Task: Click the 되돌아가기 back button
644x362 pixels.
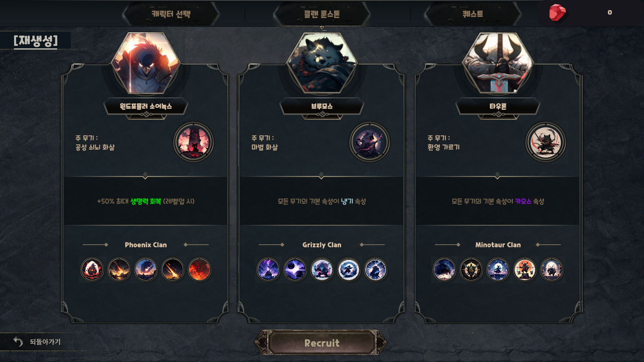Action: 37,342
